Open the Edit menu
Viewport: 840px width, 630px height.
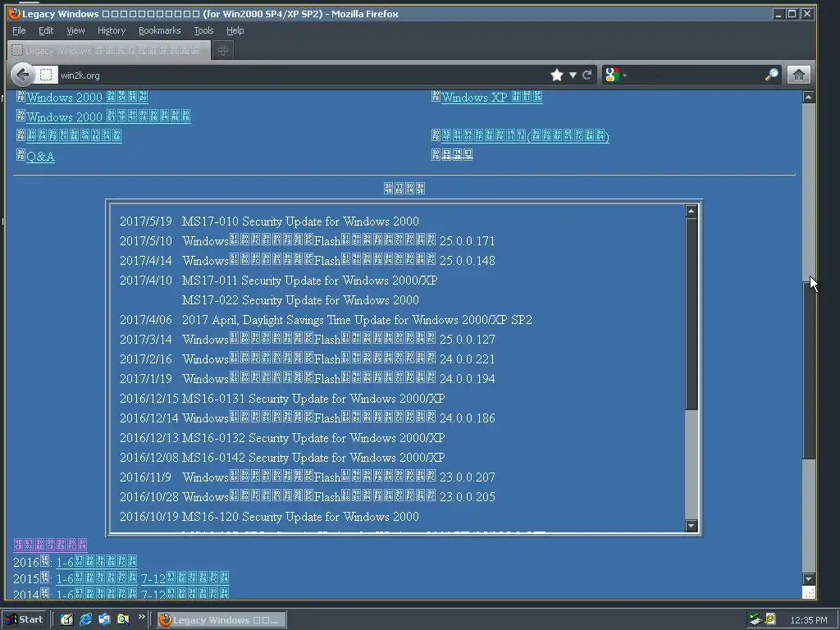(46, 30)
